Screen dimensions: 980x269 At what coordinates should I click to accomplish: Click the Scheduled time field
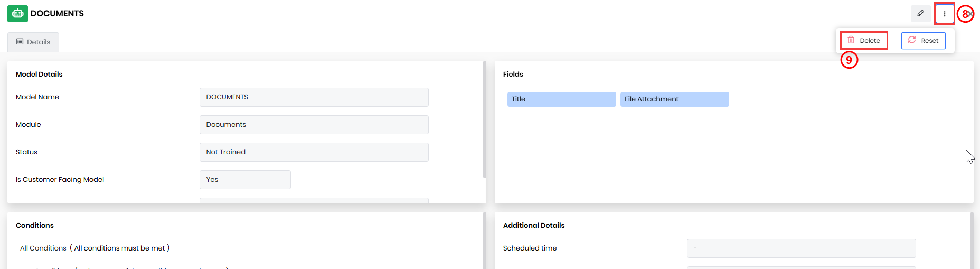tap(801, 248)
